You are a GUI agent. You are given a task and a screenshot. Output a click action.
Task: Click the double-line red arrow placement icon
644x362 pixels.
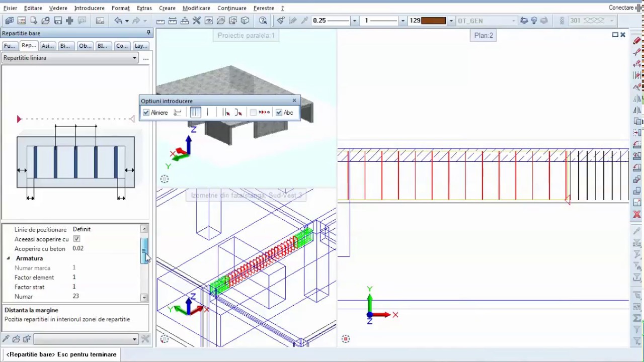[x=226, y=113]
